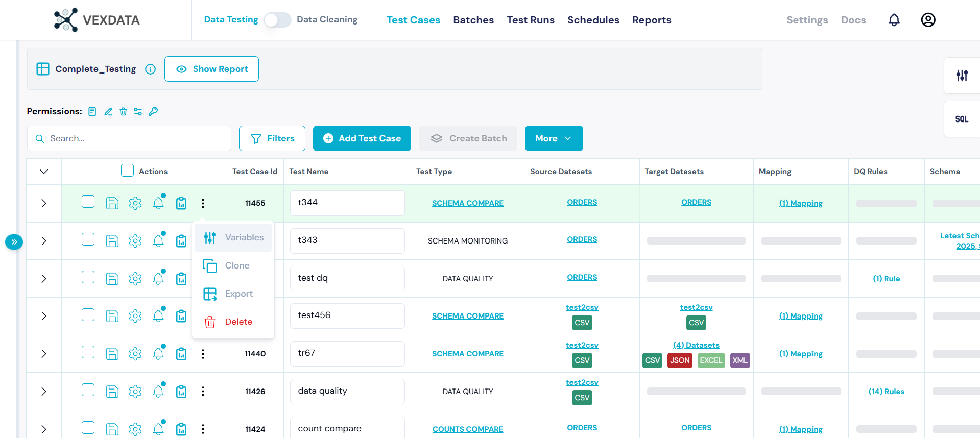This screenshot has width=980, height=438.
Task: Open the user profile account icon
Action: coord(928,20)
